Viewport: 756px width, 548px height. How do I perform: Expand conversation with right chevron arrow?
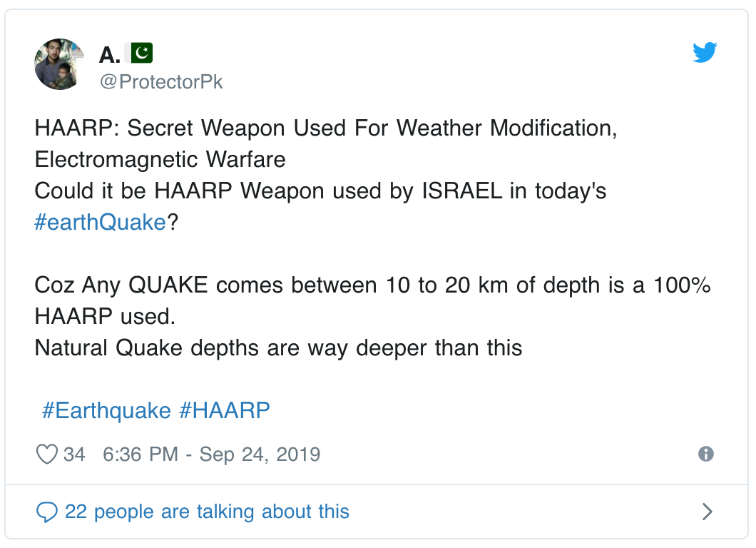[707, 512]
